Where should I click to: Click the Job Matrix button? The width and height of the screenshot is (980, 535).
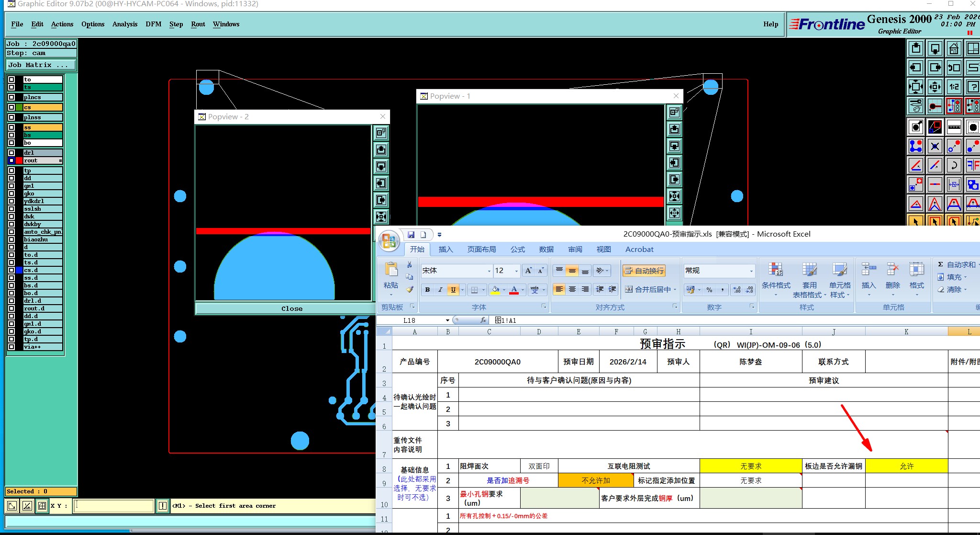(41, 65)
